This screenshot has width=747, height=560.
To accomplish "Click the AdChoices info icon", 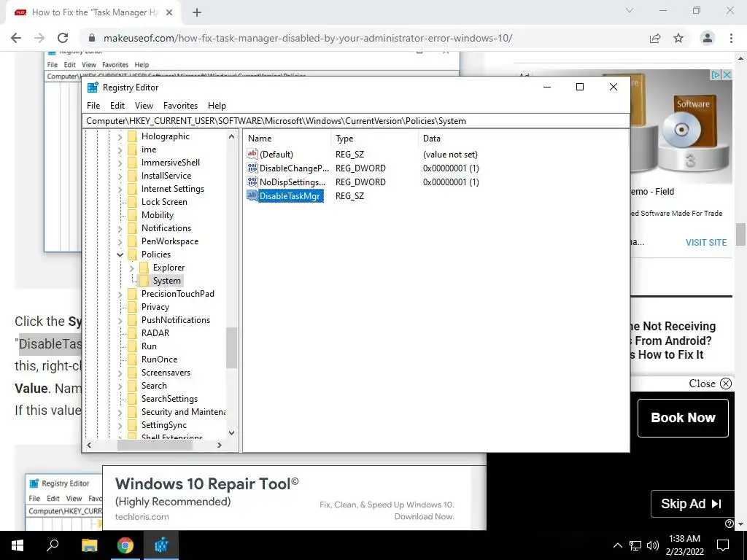I will (x=716, y=75).
